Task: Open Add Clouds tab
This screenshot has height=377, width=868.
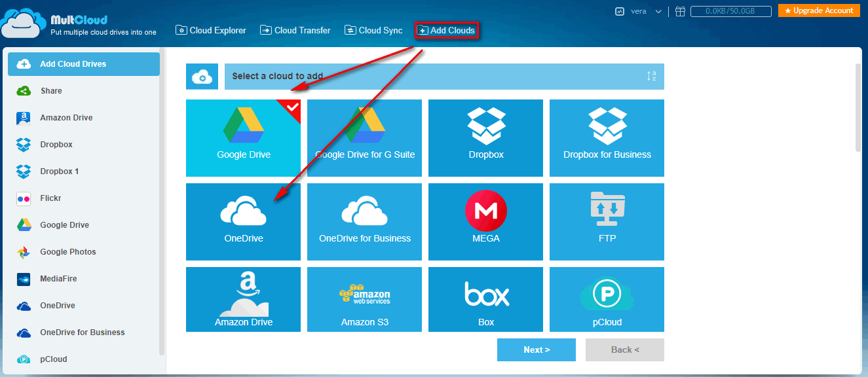Action: (446, 30)
